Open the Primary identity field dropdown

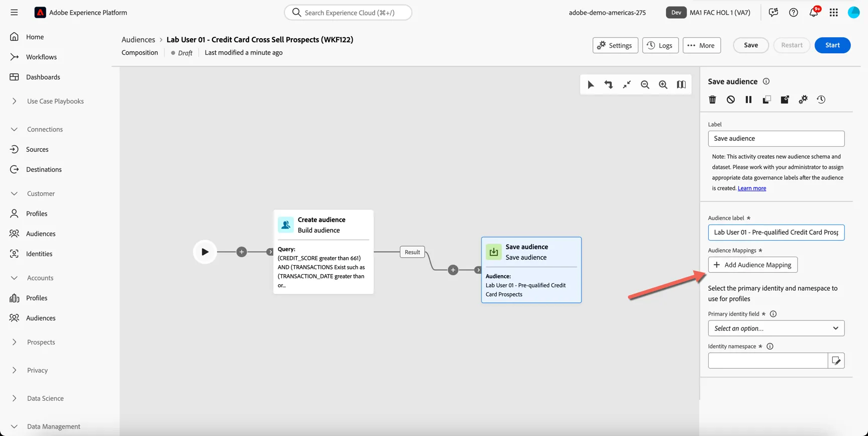pos(776,329)
